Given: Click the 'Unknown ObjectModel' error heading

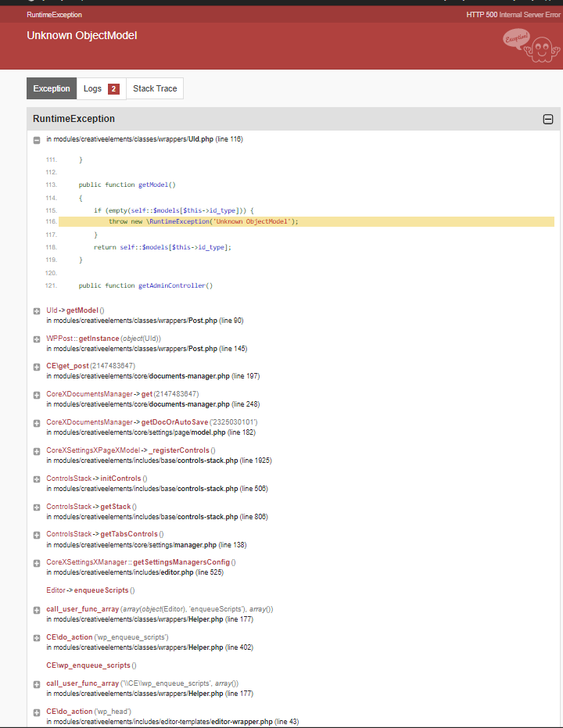Looking at the screenshot, I should [x=81, y=36].
